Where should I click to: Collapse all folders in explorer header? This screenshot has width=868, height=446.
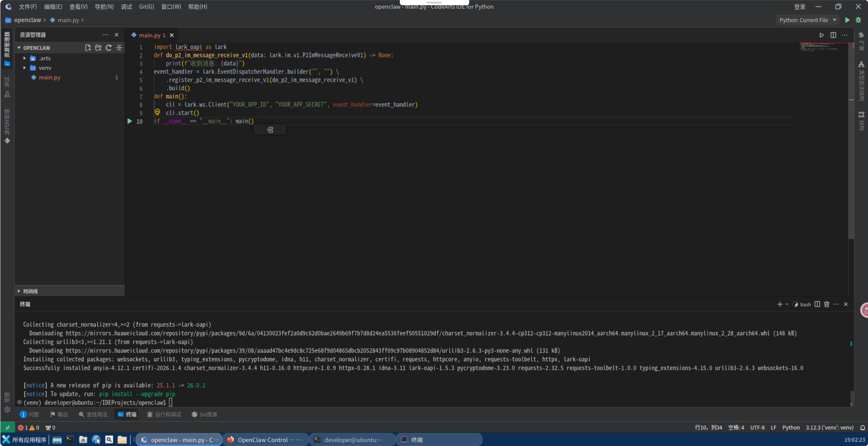(119, 48)
